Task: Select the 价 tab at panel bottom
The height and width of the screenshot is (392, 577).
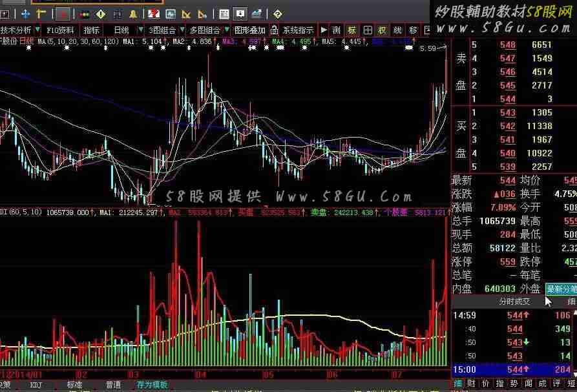Action: pyautogui.click(x=486, y=384)
